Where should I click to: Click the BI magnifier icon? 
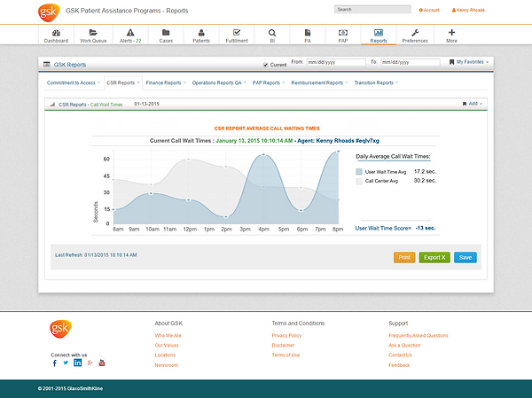(272, 33)
